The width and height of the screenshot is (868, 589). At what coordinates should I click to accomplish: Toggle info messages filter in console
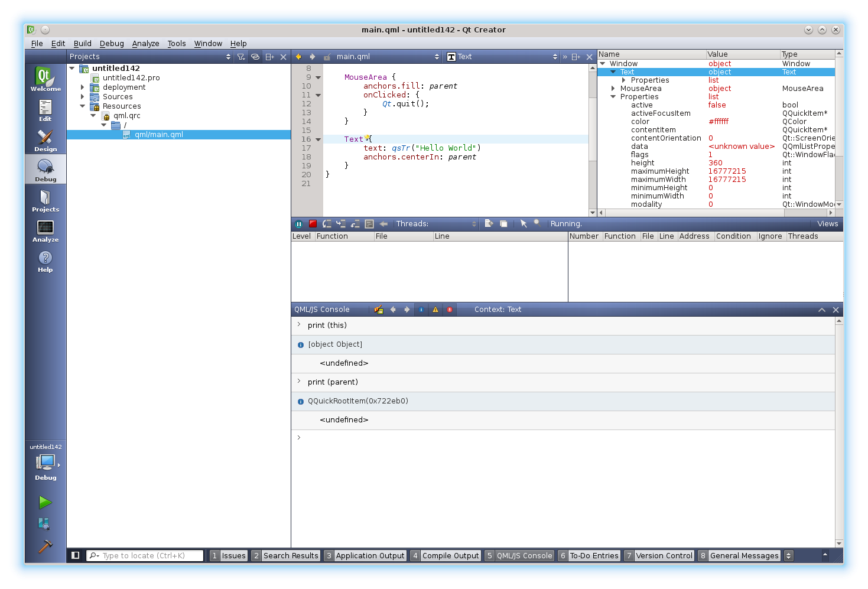point(421,310)
